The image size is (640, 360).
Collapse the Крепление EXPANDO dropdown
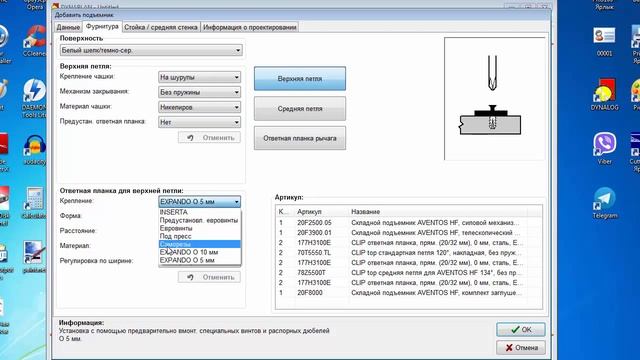[199, 202]
